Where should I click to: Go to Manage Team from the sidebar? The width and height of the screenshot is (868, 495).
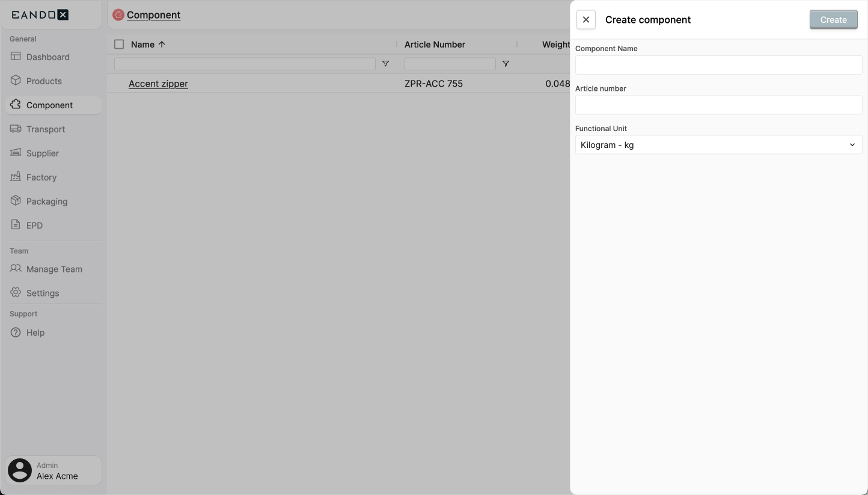click(15, 269)
